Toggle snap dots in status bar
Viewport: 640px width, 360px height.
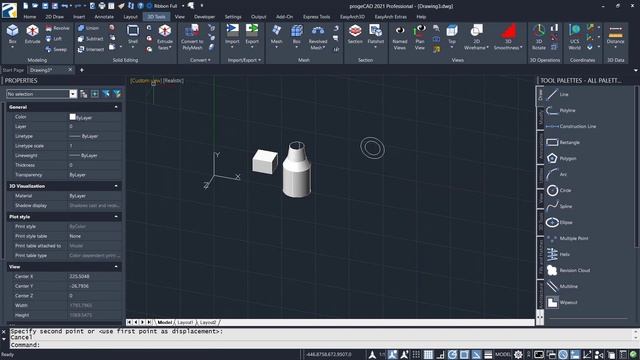416,355
